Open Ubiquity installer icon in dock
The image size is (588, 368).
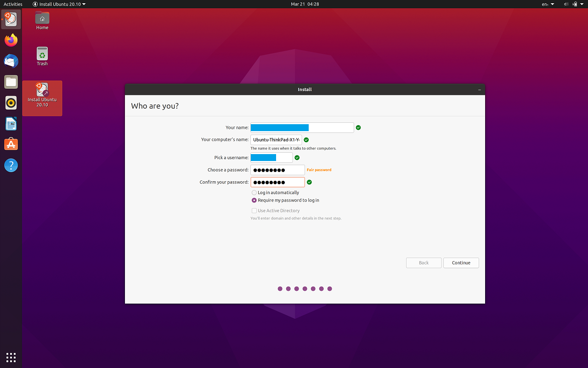11,19
